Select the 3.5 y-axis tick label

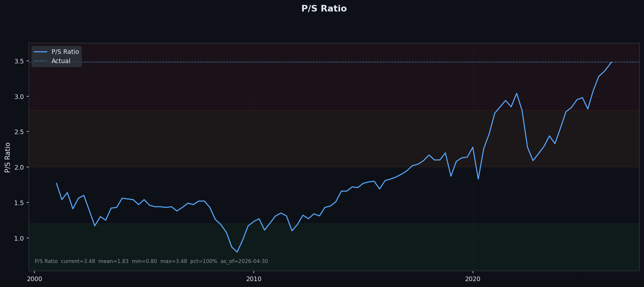coord(19,61)
